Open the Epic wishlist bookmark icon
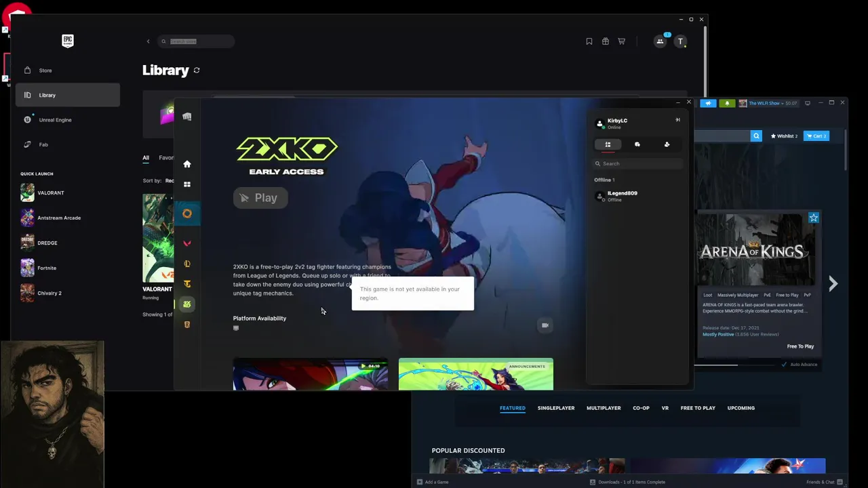 click(x=589, y=41)
